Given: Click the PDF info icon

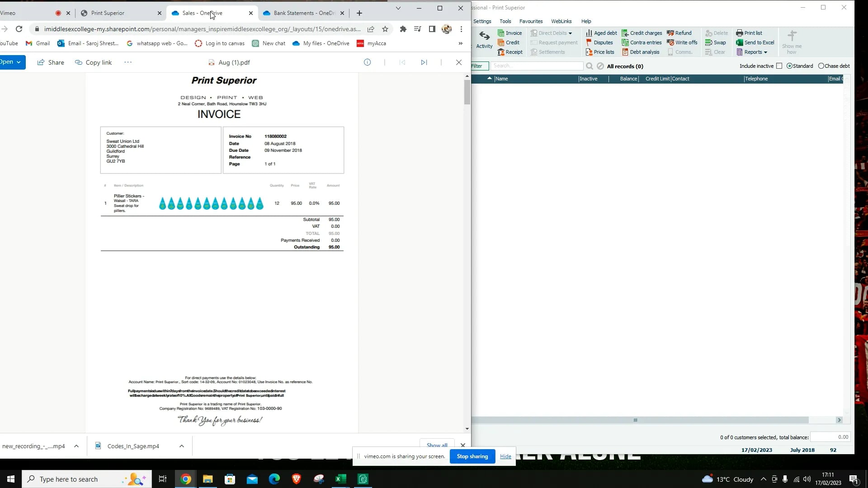Looking at the screenshot, I should 367,62.
